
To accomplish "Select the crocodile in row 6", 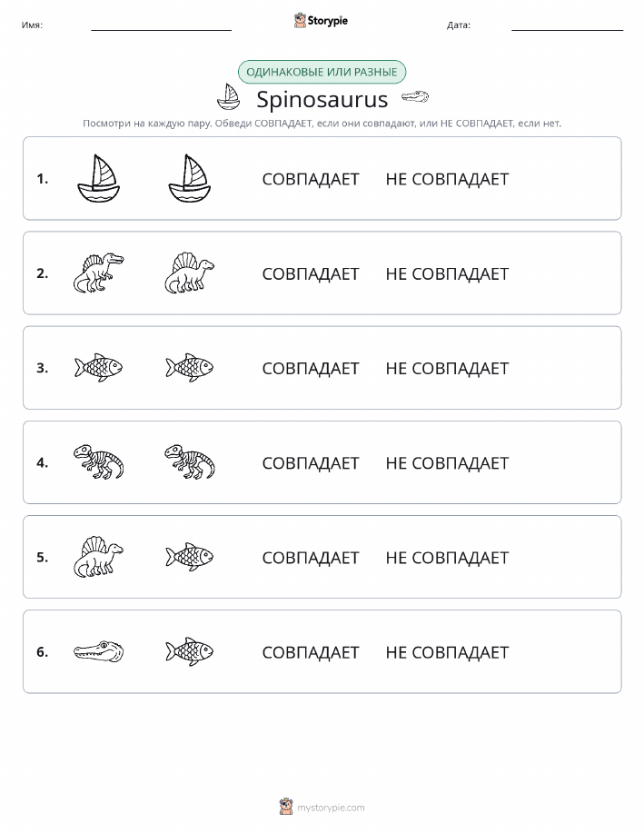I will pos(99,651).
